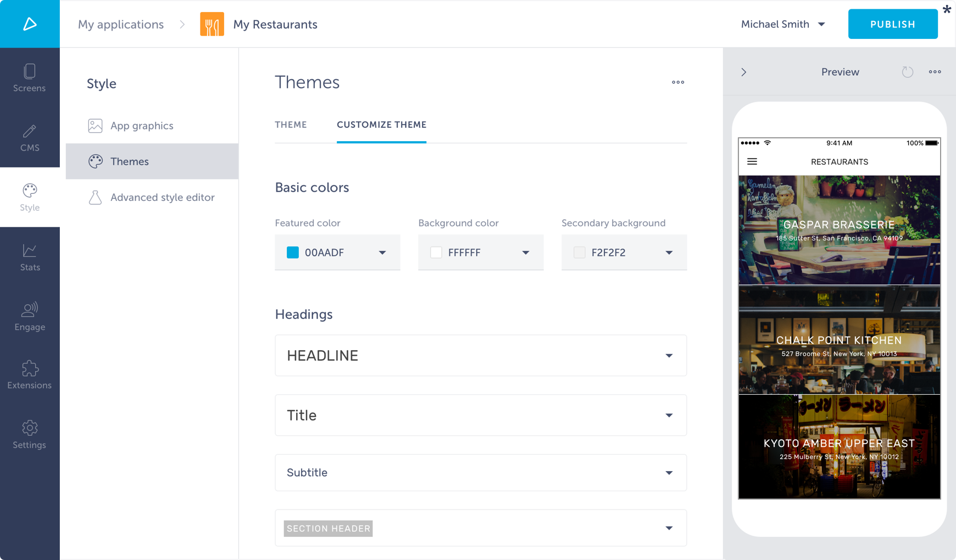Open hamburger menu in phone preview
The width and height of the screenshot is (956, 560).
[752, 162]
